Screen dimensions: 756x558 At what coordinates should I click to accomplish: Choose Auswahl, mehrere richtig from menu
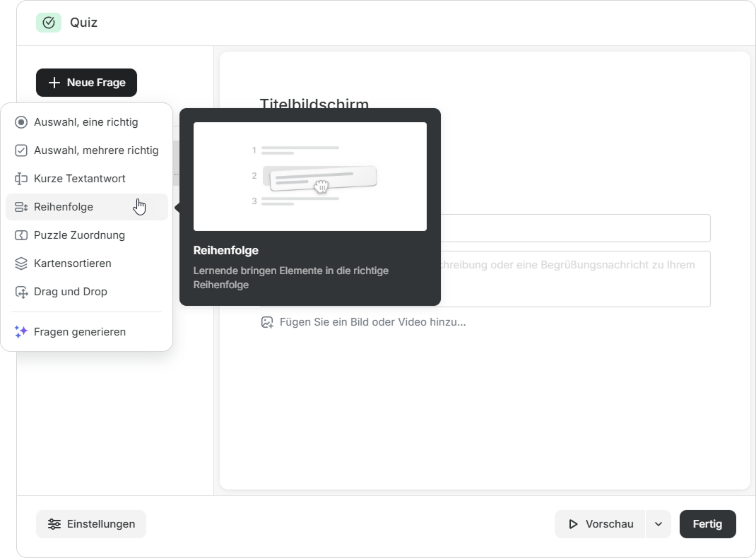pos(96,150)
